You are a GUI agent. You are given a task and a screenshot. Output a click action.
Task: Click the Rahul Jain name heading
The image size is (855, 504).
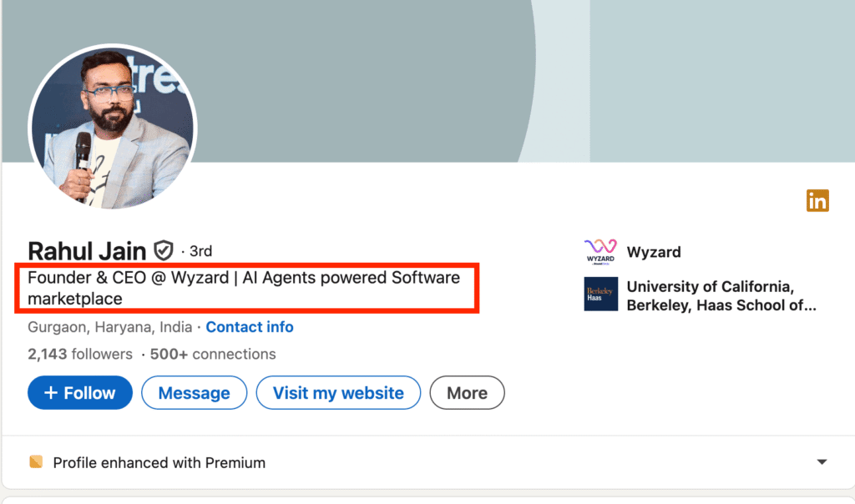click(87, 250)
